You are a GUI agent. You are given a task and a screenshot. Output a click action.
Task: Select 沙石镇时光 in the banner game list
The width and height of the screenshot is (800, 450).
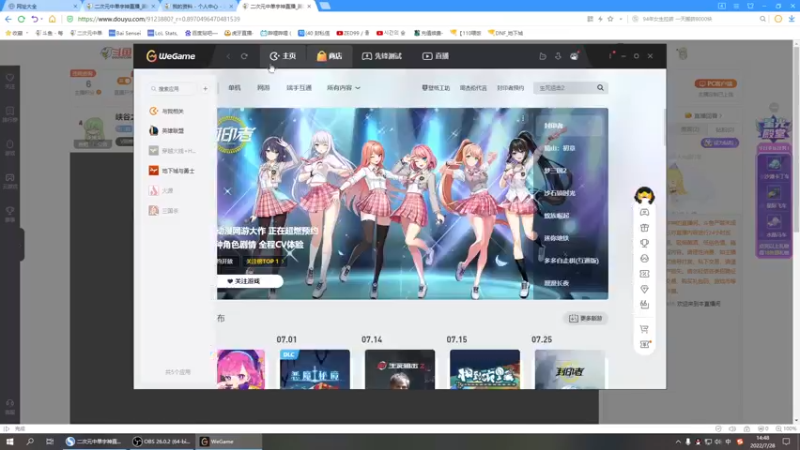click(559, 193)
